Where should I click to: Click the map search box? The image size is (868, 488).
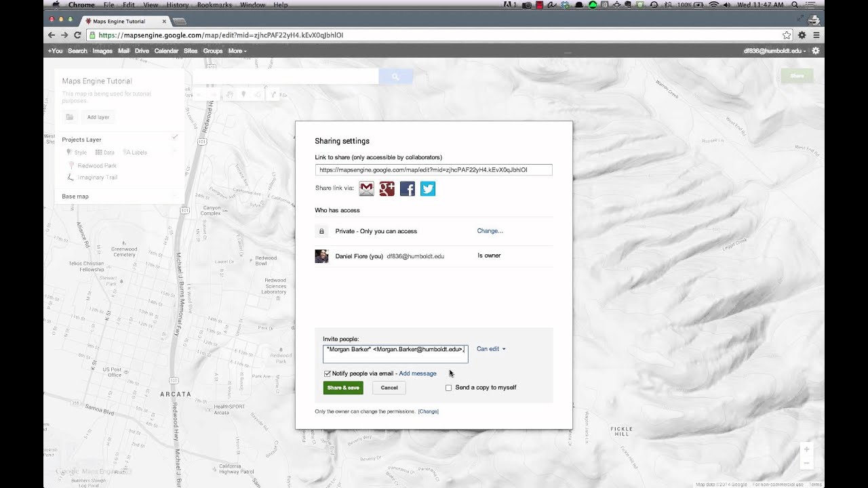coord(285,77)
